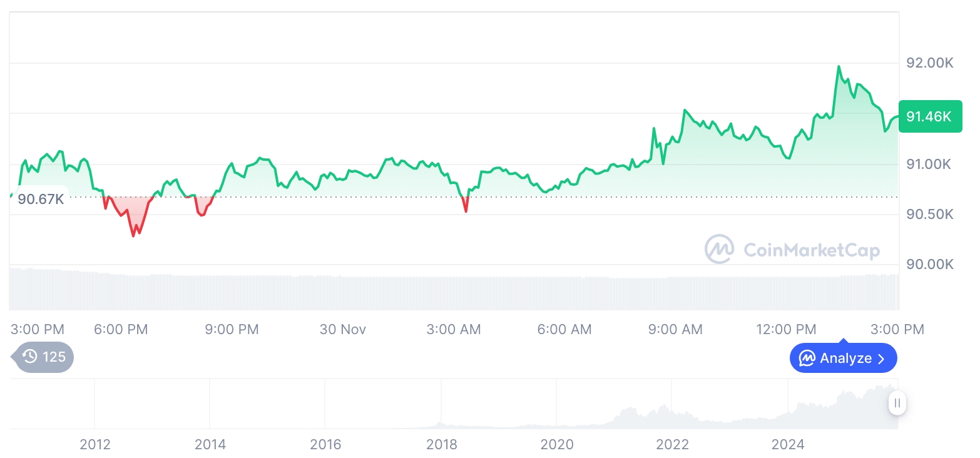Jump to 2012 on the overview timeline
Viewport: 980px width, 458px height.
coord(95,445)
